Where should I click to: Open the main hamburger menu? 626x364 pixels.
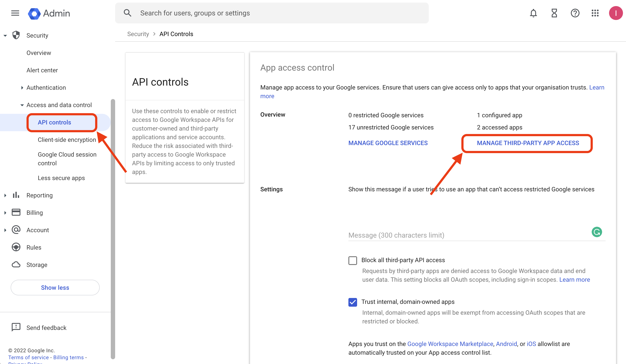pyautogui.click(x=15, y=13)
